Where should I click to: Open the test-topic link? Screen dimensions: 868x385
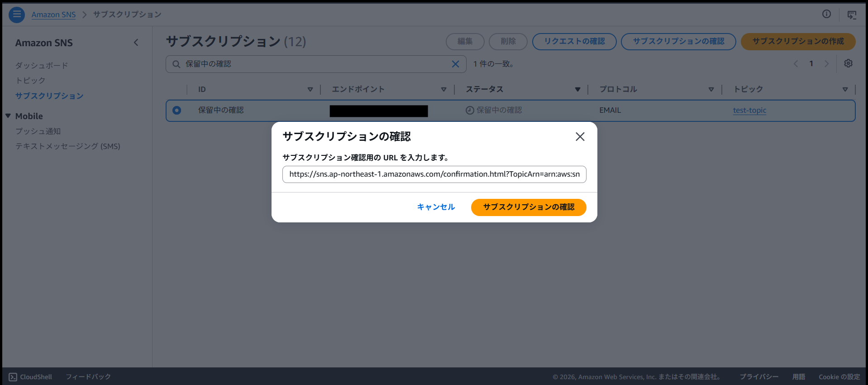point(749,110)
